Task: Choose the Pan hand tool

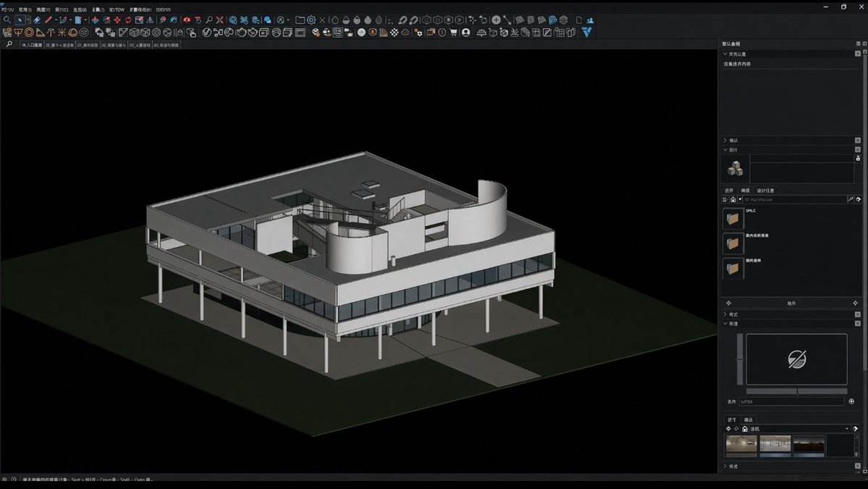Action: [198, 20]
